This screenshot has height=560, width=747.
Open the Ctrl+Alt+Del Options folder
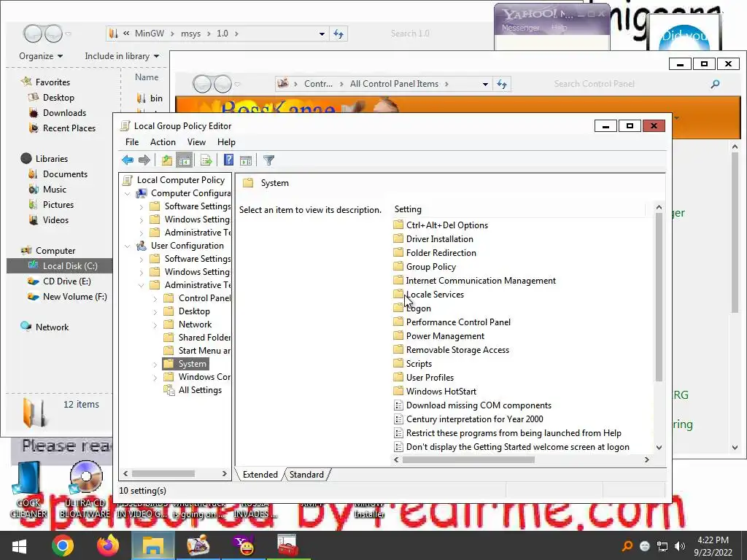coord(447,225)
